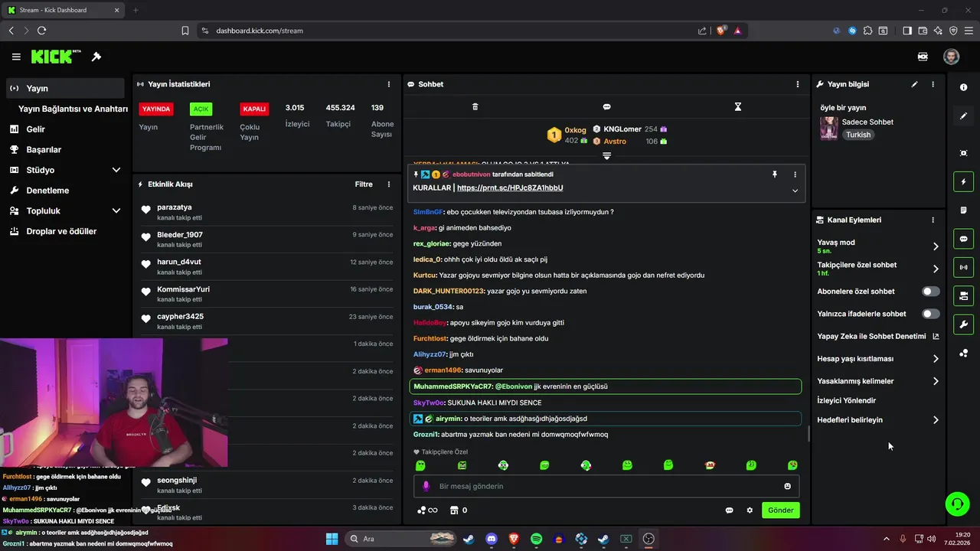Open the Etkinlik Akışı three-dot menu
This screenshot has width=980, height=551.
389,184
